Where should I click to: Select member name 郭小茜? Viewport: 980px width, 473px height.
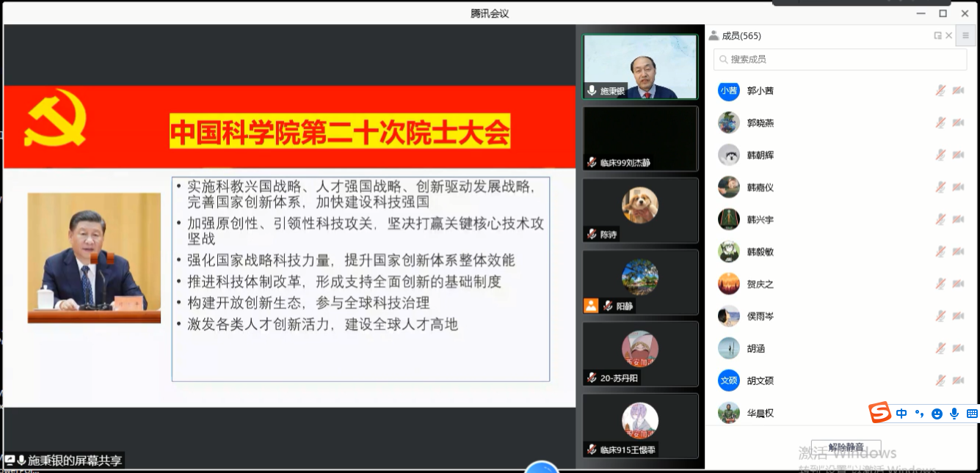(761, 91)
